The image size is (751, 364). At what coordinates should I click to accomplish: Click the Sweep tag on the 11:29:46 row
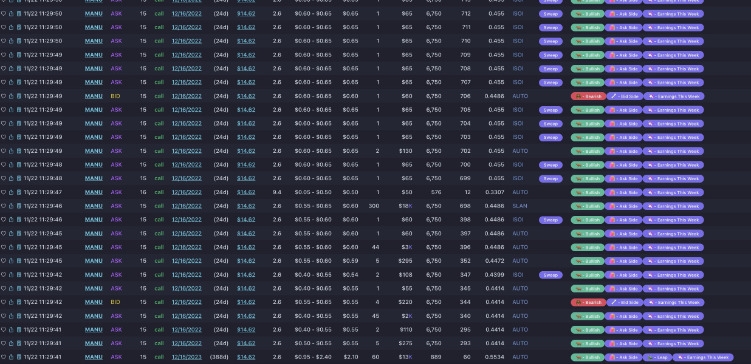point(551,220)
